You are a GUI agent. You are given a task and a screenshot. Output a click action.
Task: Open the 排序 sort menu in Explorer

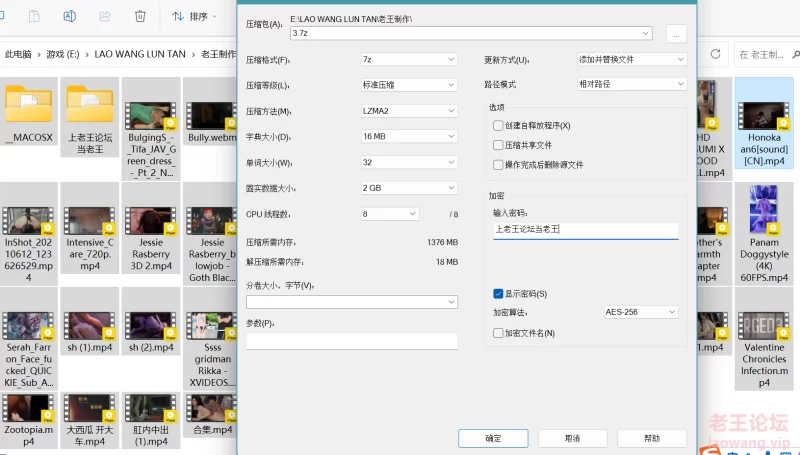194,16
